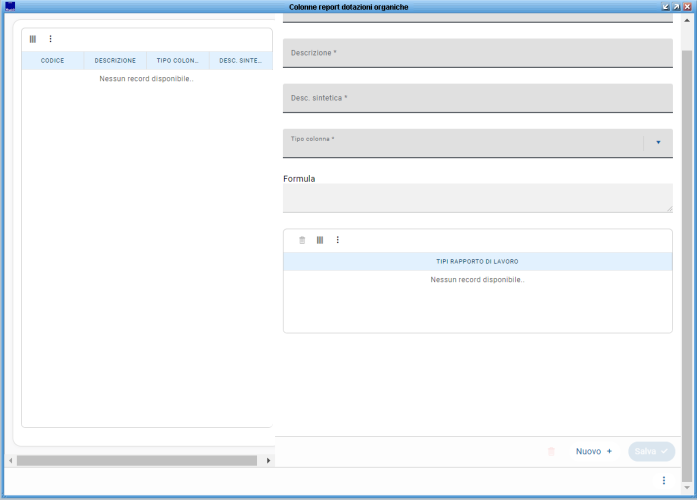Image resolution: width=697 pixels, height=500 pixels.
Task: Open the bottom-right vertical dots menu
Action: point(664,480)
